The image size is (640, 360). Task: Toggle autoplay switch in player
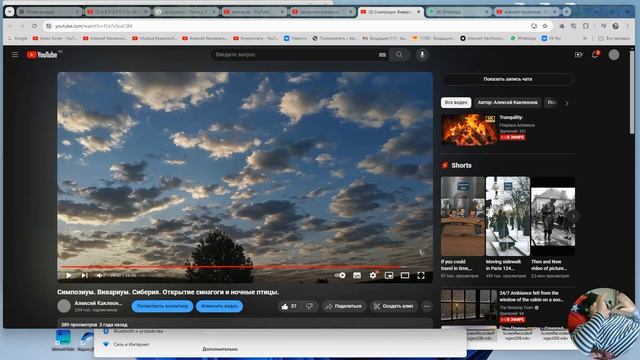[340, 276]
